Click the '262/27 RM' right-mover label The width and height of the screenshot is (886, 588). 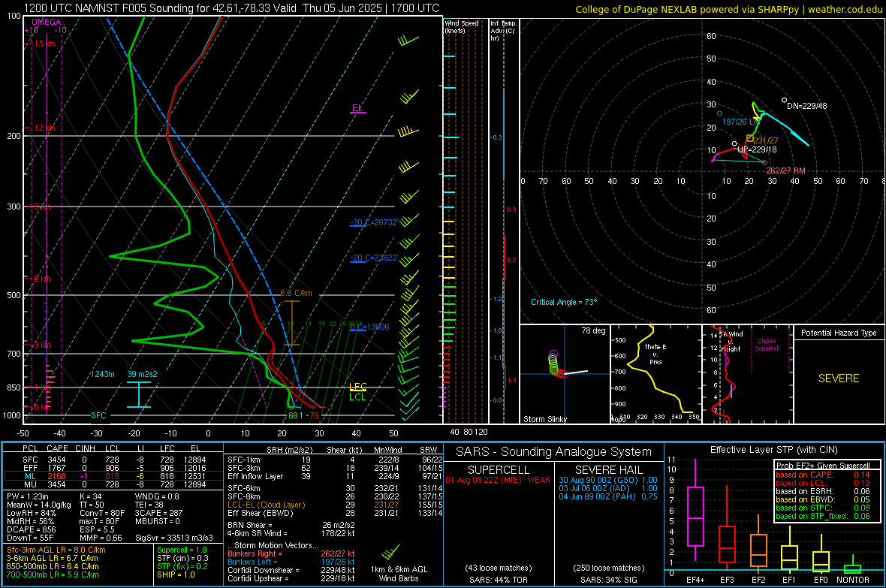(x=786, y=170)
